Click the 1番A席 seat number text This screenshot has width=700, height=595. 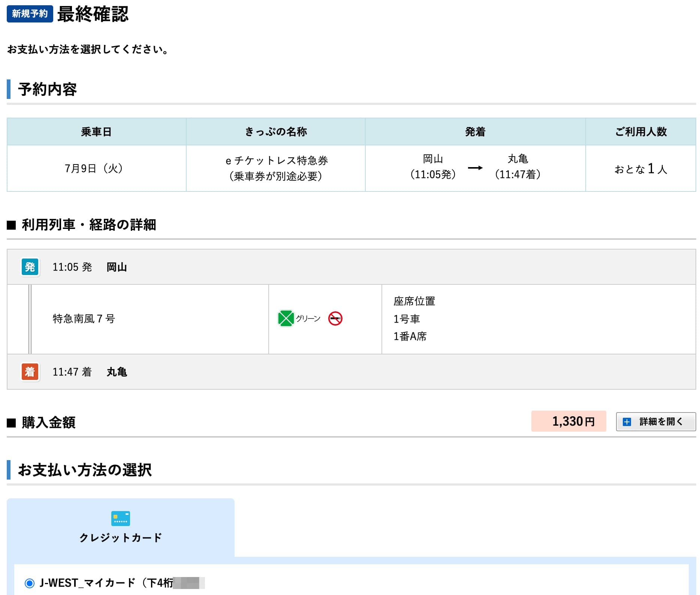pos(410,336)
